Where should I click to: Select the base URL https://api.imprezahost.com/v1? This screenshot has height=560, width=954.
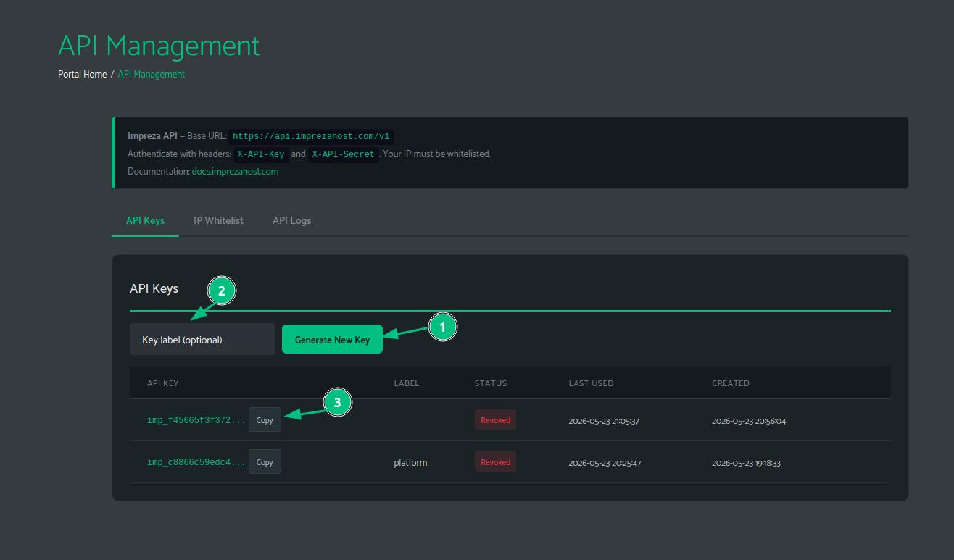click(x=311, y=136)
